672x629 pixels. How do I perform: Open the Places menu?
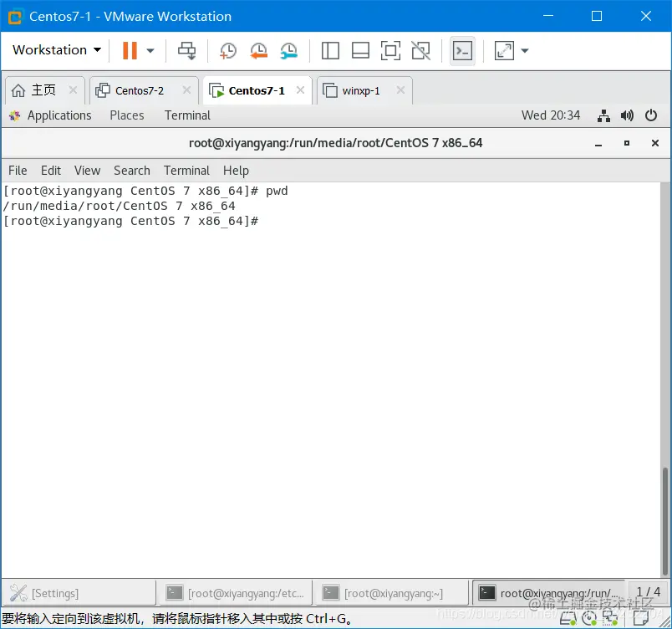click(127, 115)
